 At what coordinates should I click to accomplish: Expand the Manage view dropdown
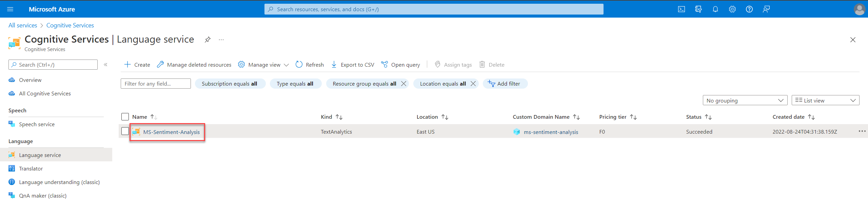point(263,65)
